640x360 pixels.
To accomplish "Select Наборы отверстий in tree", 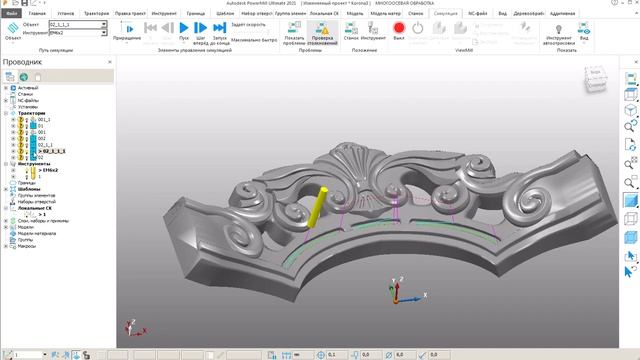I will tap(36, 202).
